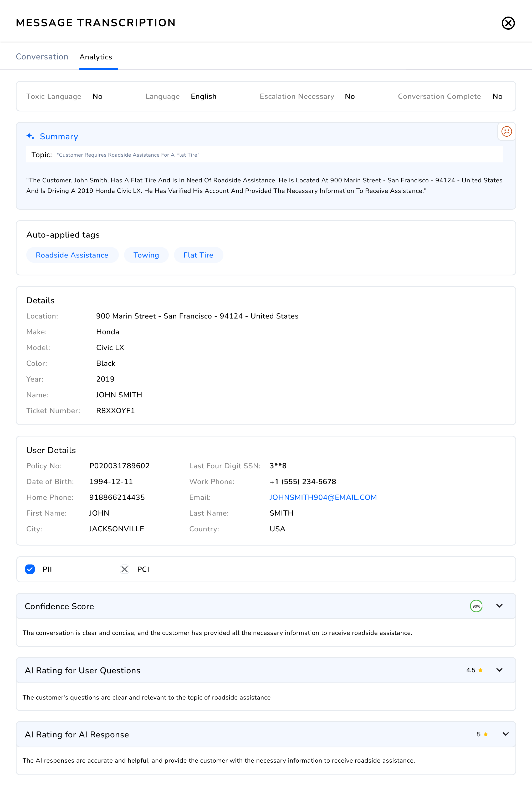532x791 pixels.
Task: Click the 90% confidence circle indicator
Action: tap(476, 606)
